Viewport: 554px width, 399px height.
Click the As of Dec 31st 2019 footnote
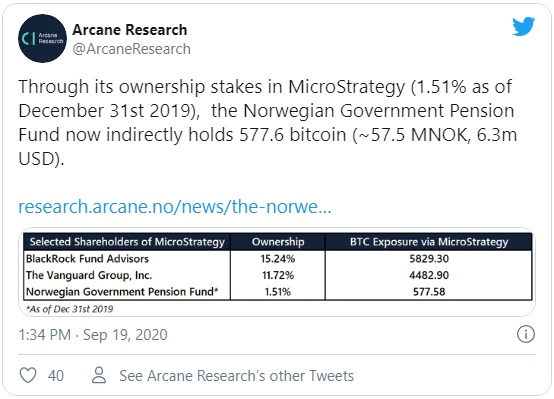click(70, 309)
